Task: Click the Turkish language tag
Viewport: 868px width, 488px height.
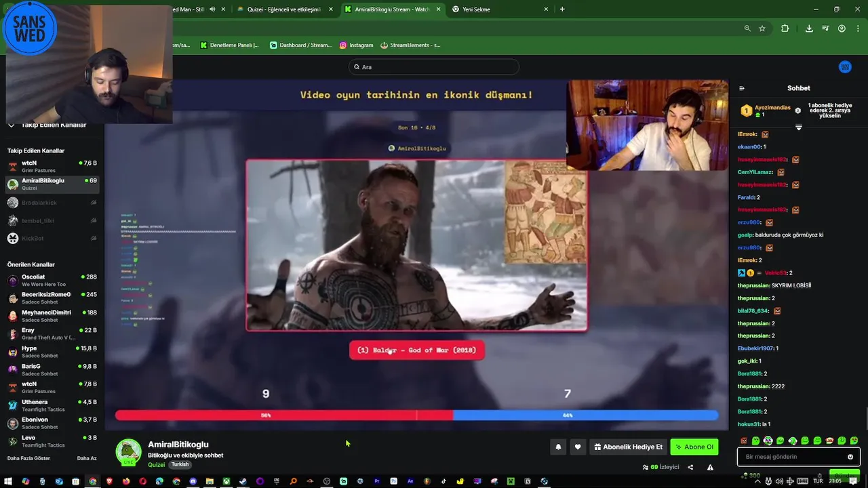Action: click(x=180, y=465)
